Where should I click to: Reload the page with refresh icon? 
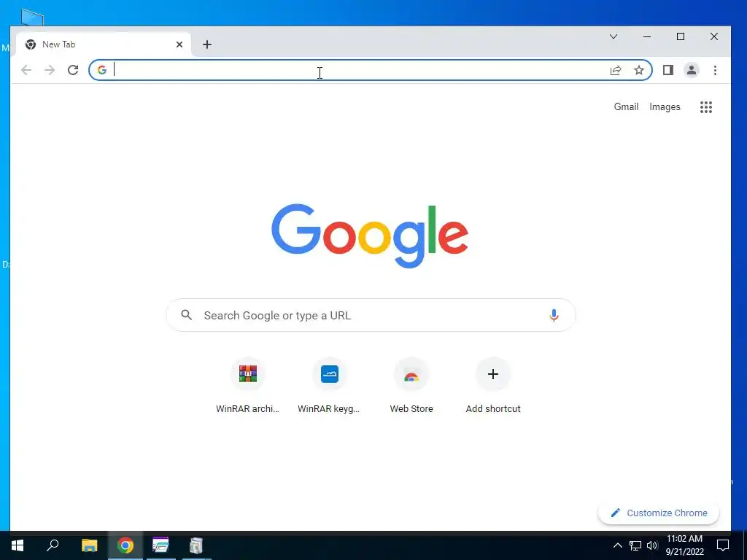73,71
